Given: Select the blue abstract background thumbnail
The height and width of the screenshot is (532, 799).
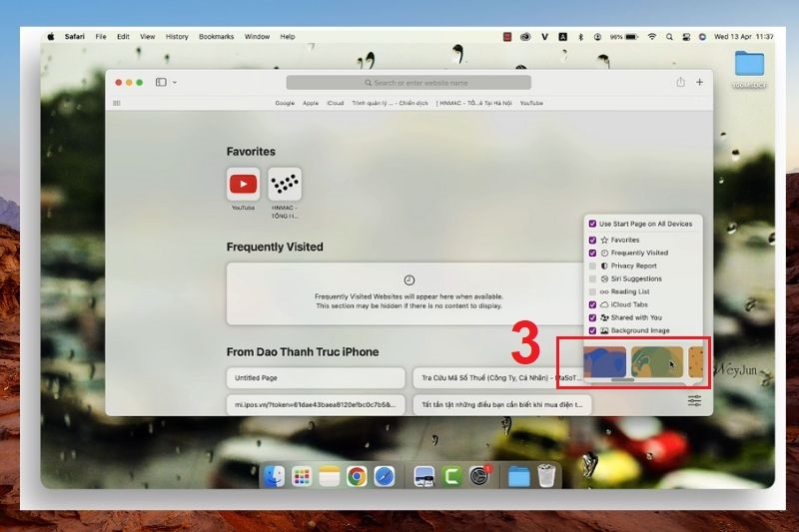Looking at the screenshot, I should pos(605,362).
